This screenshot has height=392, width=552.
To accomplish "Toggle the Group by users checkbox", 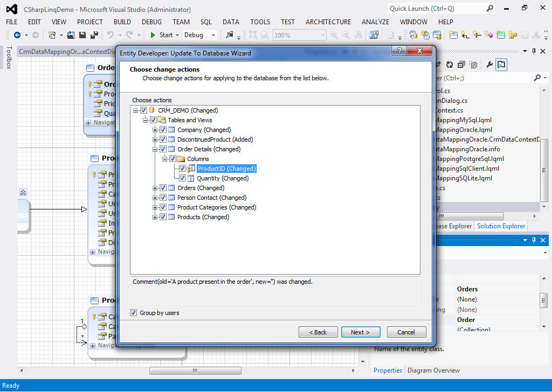I will click(134, 313).
